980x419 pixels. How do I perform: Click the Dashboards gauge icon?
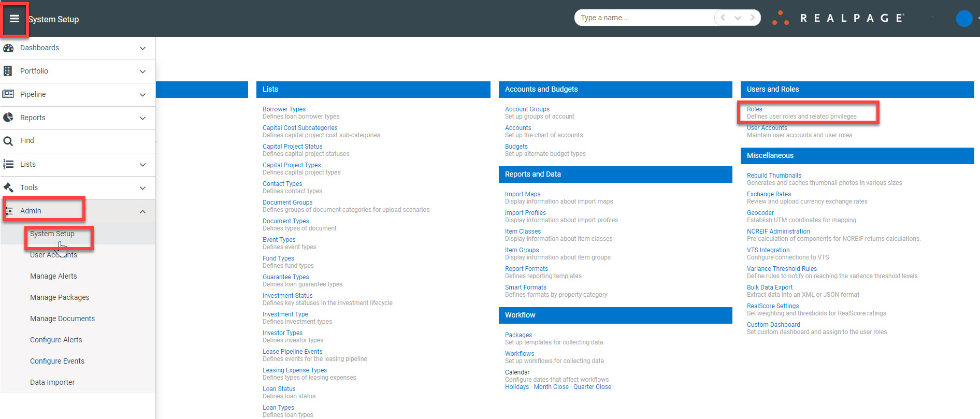pyautogui.click(x=8, y=48)
